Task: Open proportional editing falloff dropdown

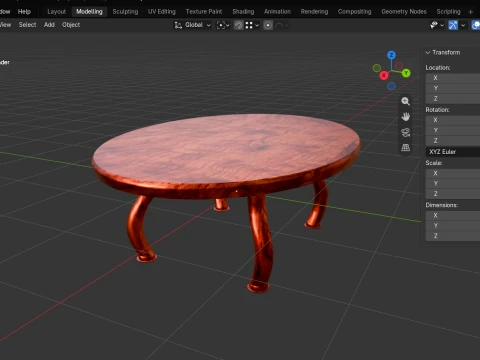Action: click(282, 25)
